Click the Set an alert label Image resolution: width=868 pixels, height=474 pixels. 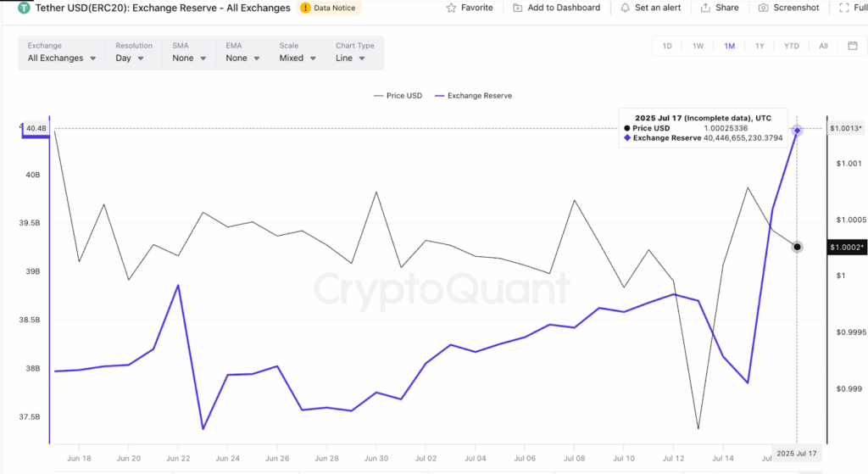[x=658, y=8]
